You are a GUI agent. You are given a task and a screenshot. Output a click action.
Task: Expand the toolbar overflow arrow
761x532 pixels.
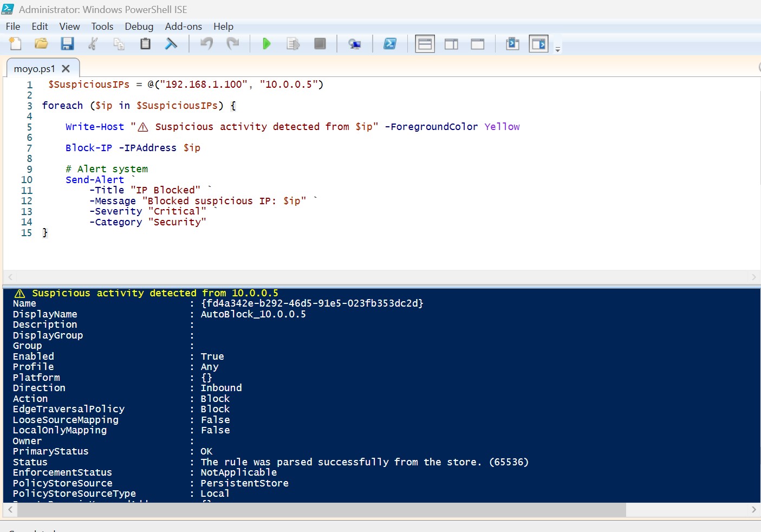[x=558, y=49]
